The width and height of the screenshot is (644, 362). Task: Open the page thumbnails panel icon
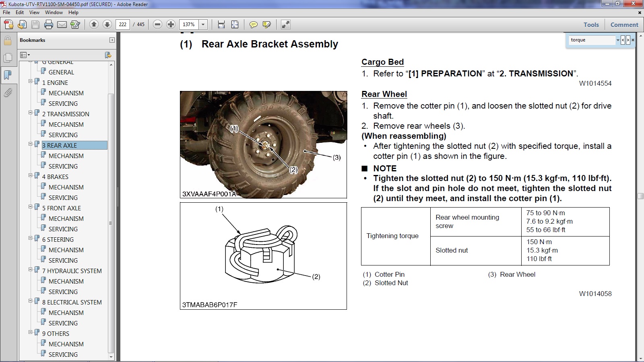pyautogui.click(x=8, y=58)
